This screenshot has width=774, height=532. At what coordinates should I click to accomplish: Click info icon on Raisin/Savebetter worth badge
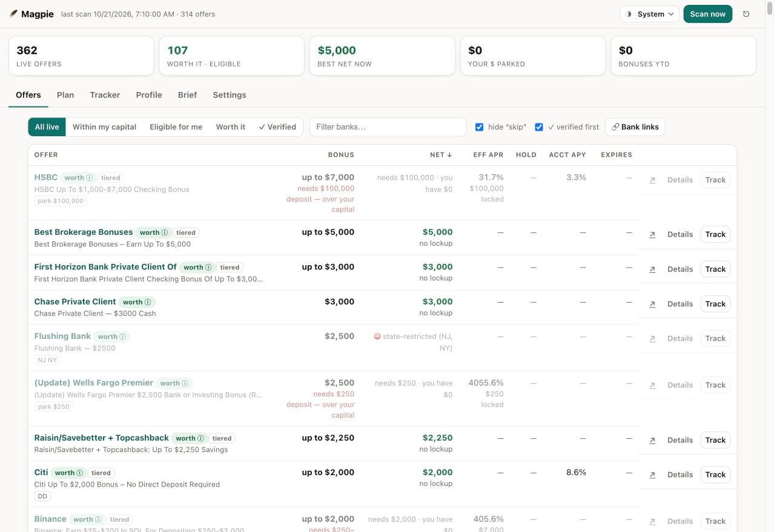pyautogui.click(x=201, y=438)
